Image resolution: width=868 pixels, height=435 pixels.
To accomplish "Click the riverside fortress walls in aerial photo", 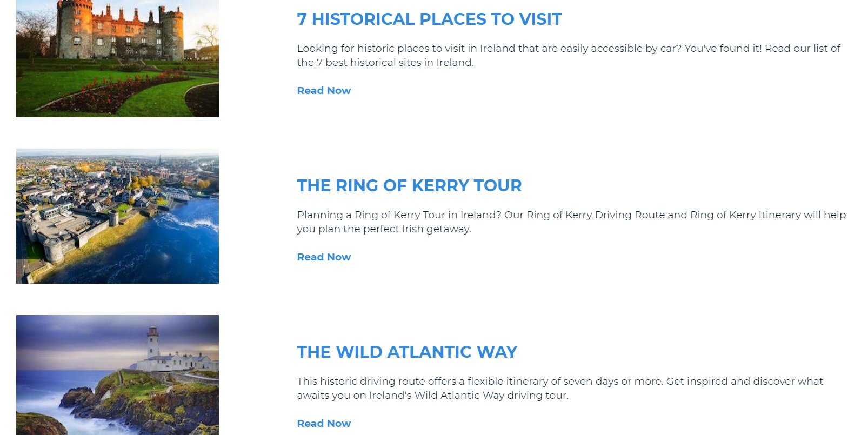I will (70, 232).
